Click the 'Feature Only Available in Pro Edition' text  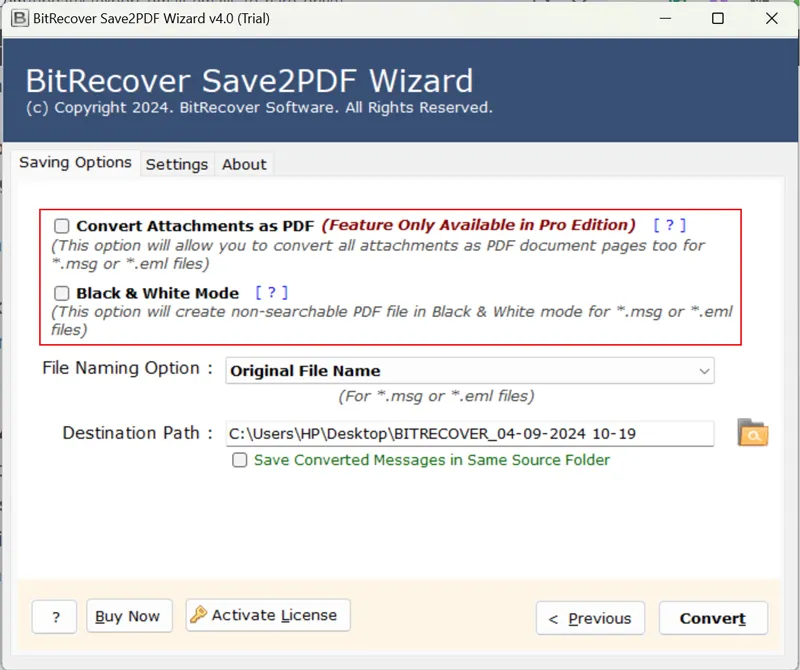click(x=479, y=225)
